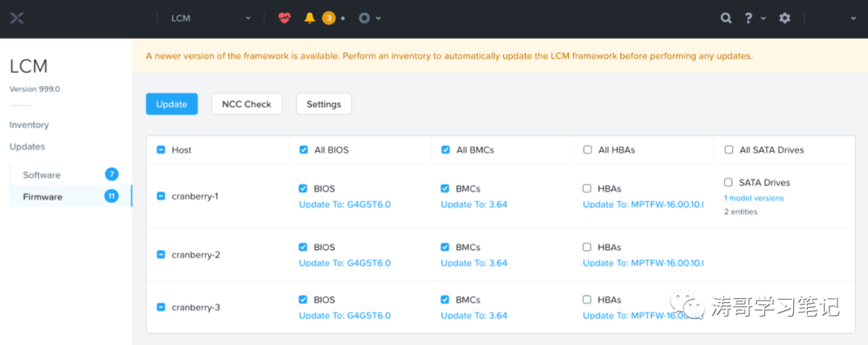868x345 pixels.
Task: Click the 2 entities text
Action: [741, 212]
